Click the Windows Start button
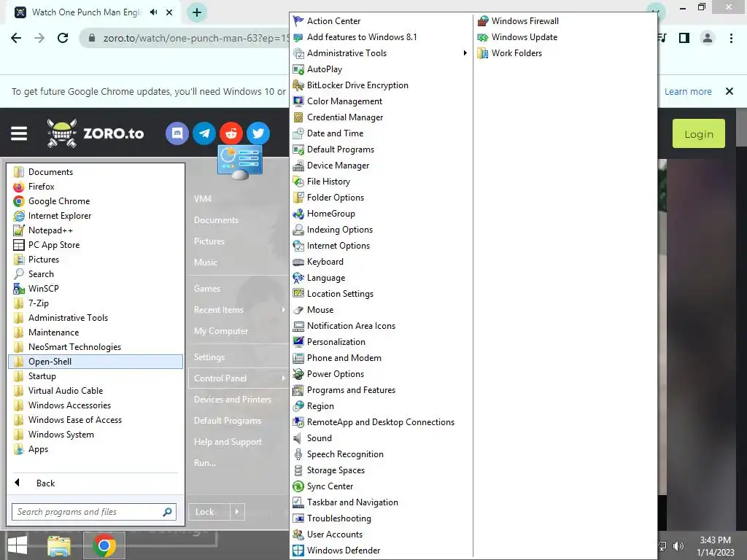The width and height of the screenshot is (747, 560). (18, 545)
